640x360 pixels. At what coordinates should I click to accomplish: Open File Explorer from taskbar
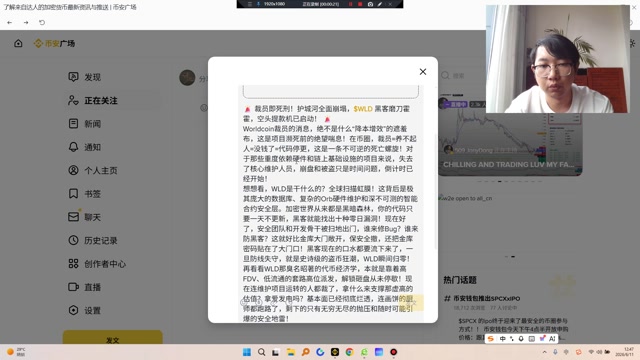pyautogui.click(x=291, y=352)
